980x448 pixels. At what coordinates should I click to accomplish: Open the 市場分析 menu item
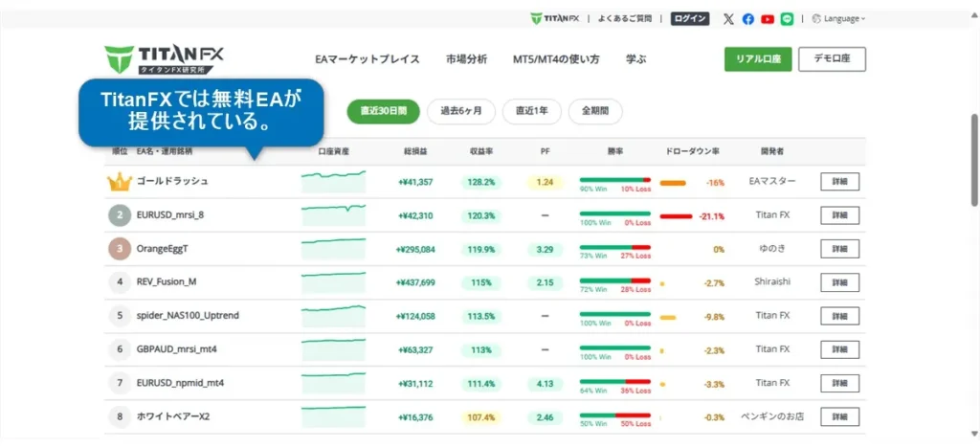(x=466, y=59)
